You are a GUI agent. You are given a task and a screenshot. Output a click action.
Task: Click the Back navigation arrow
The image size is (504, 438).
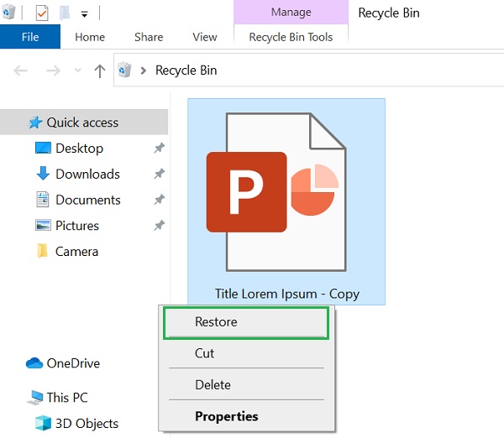20,70
